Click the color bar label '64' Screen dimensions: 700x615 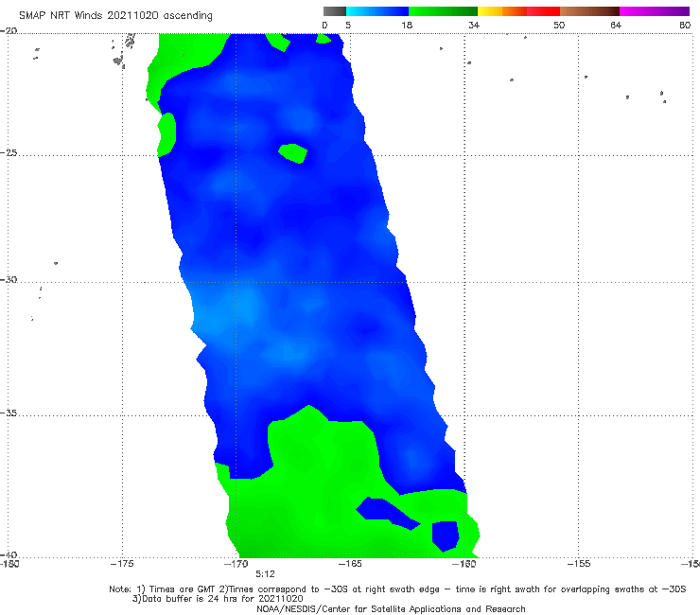616,25
